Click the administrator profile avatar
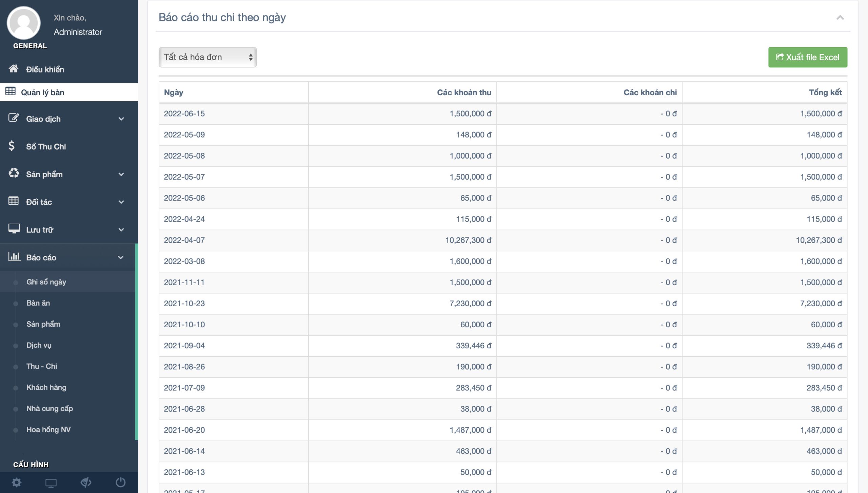Viewport: 868px width, 493px height. 24,23
